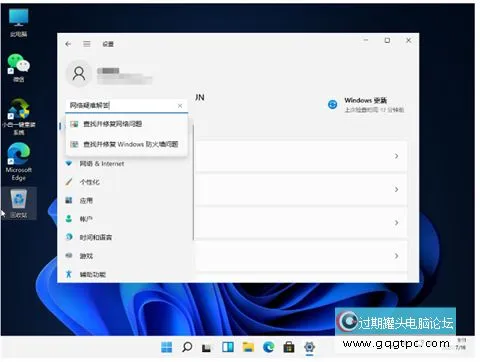The height and width of the screenshot is (362, 480).
Task: Select 查找并修复网络问题 search suggestion
Action: click(127, 124)
